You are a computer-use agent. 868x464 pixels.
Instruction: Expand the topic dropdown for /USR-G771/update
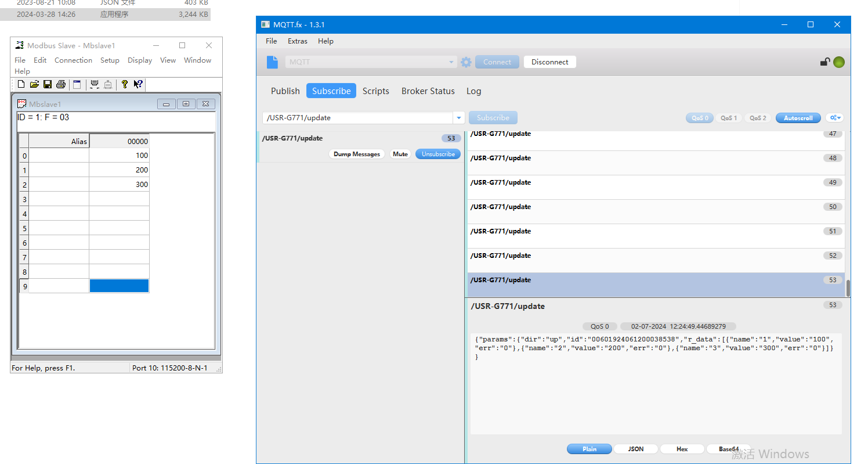(x=459, y=118)
